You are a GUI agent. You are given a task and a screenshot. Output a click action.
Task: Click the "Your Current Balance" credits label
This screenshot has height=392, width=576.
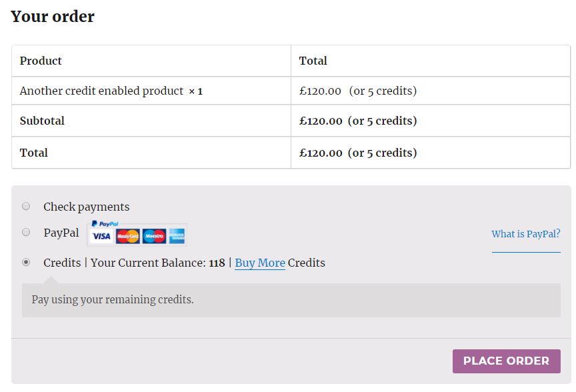pyautogui.click(x=148, y=263)
